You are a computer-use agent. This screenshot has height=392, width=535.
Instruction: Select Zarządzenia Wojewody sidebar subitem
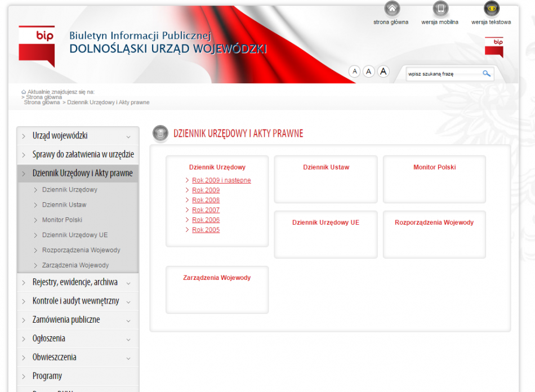[75, 265]
